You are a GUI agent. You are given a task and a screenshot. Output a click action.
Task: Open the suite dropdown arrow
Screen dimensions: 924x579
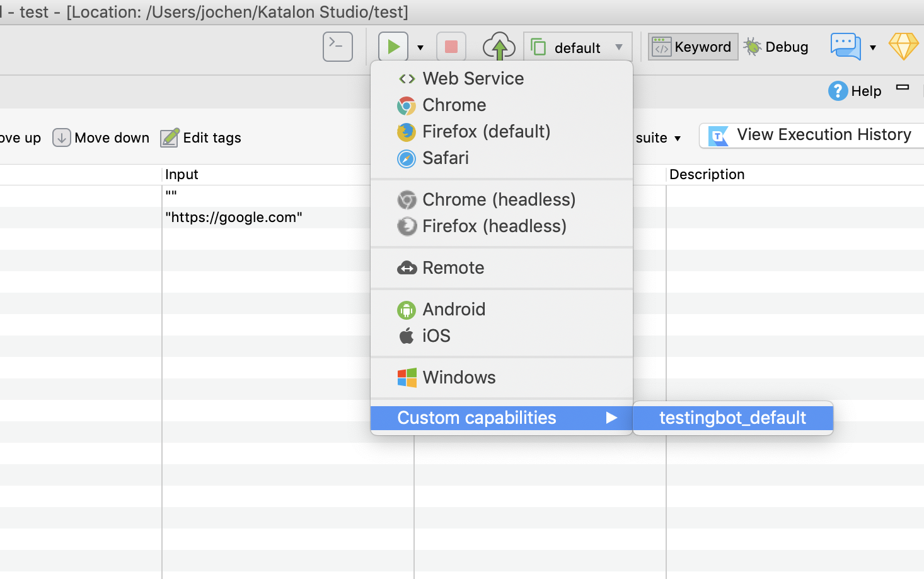click(678, 138)
